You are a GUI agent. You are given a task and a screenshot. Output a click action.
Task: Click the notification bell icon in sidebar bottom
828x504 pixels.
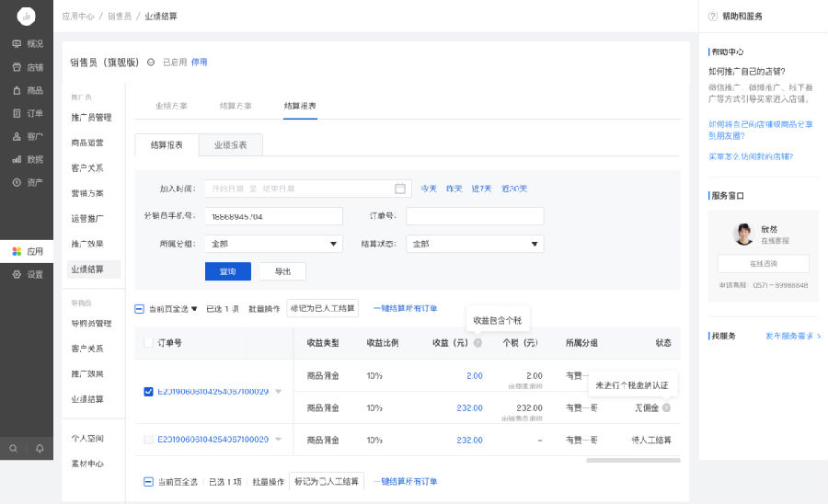pos(40,448)
